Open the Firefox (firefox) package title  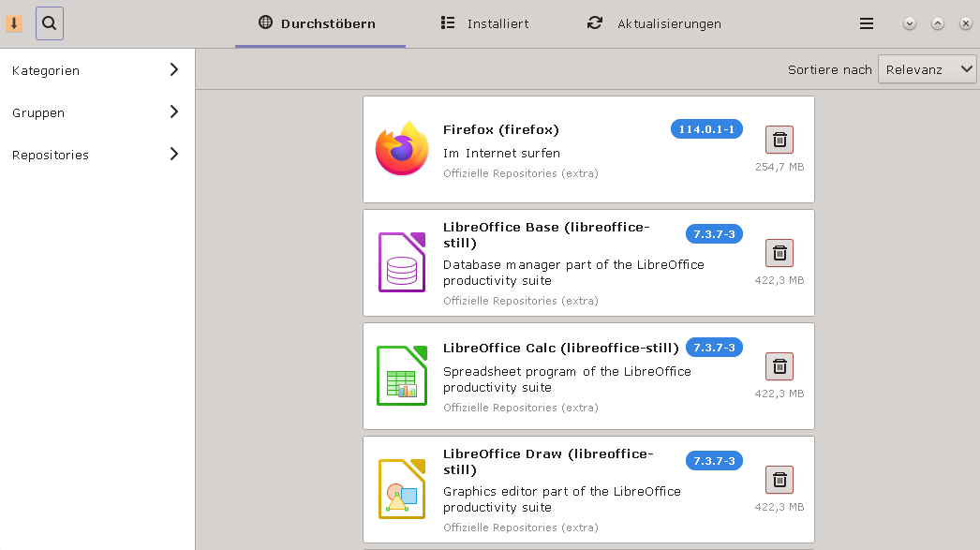[x=500, y=129]
